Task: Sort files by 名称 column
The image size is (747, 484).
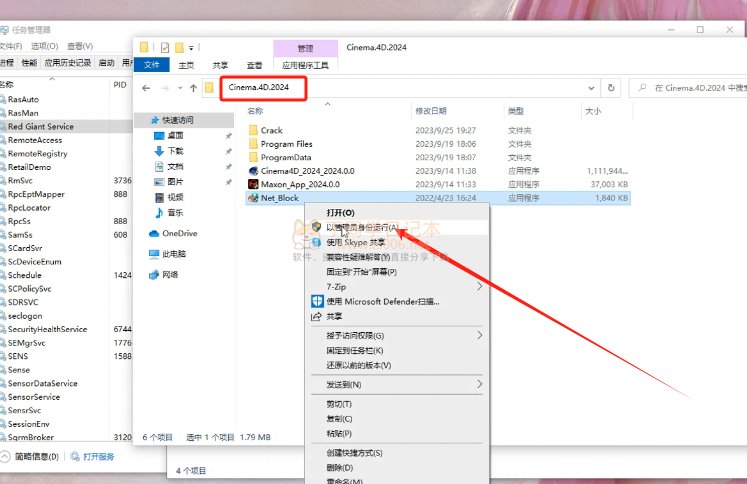Action: 255,111
